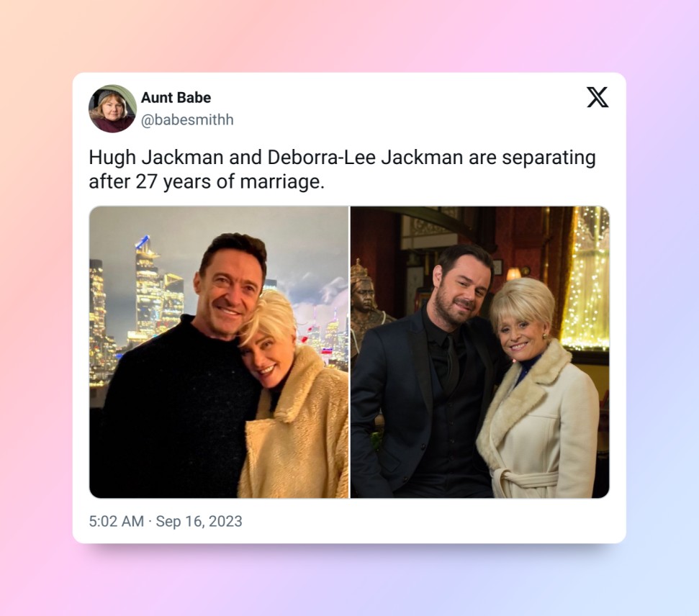Viewport: 699px width, 616px height.
Task: Open Aunt Babe's round profile avatar
Action: [x=113, y=109]
